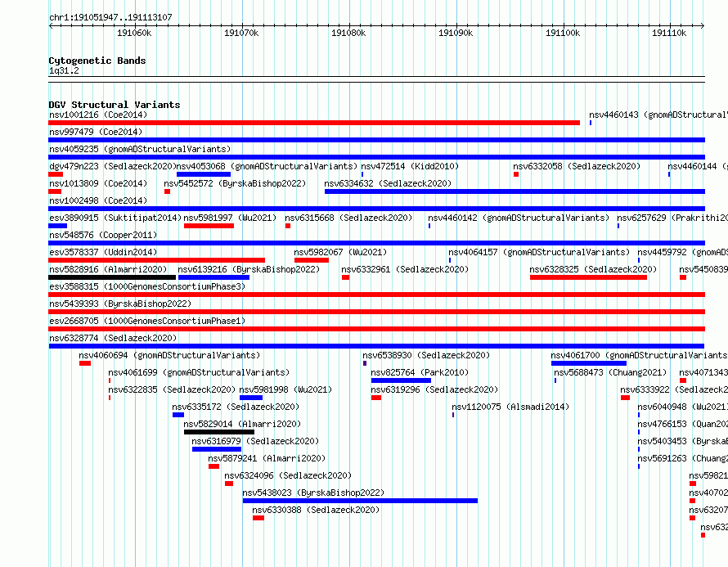Select the blue bar of nsv6334632
728x567 pixels.
pos(515,191)
